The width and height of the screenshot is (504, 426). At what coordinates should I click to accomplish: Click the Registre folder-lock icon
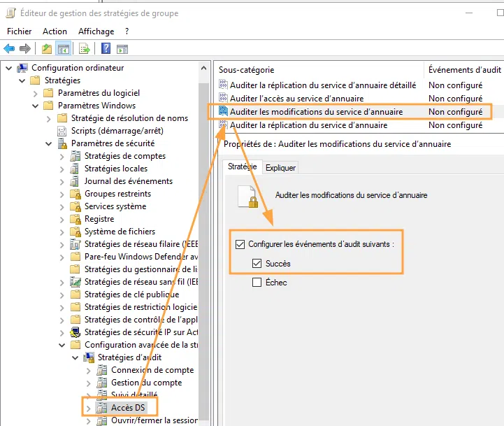[x=75, y=219]
